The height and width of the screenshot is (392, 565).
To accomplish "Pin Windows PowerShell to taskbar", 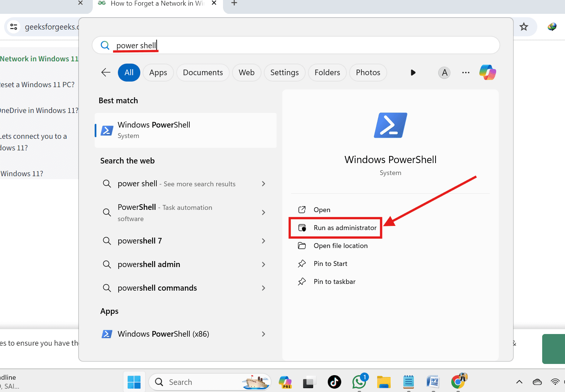I will point(334,281).
